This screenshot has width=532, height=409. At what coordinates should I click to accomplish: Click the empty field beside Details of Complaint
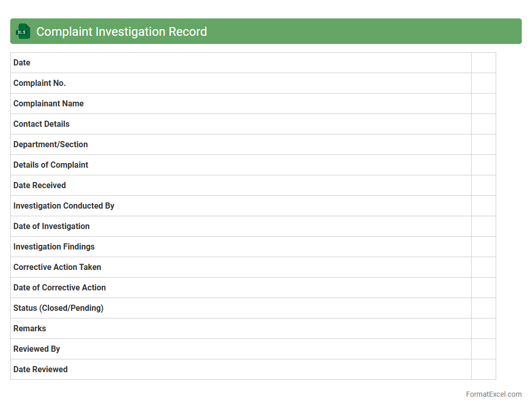pos(483,165)
